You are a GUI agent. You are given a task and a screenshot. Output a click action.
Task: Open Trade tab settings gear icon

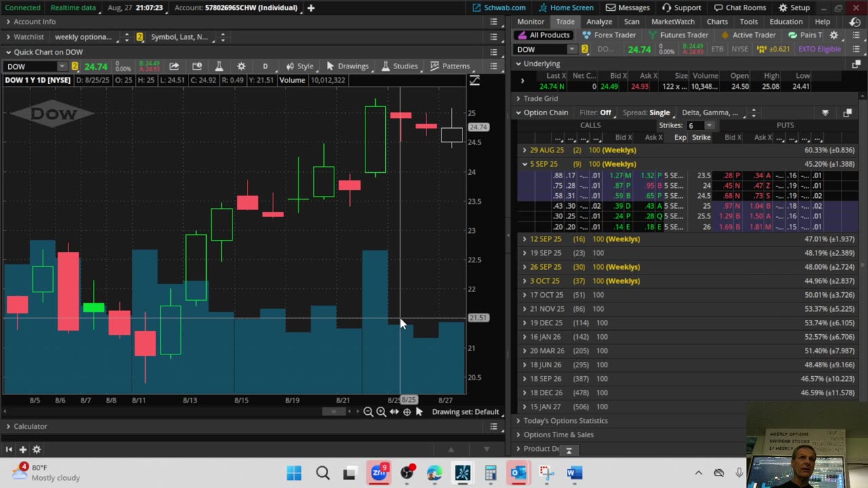pos(834,35)
